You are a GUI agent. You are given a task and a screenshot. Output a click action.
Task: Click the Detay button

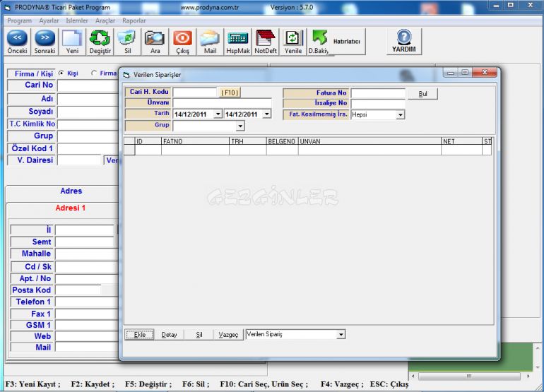170,334
